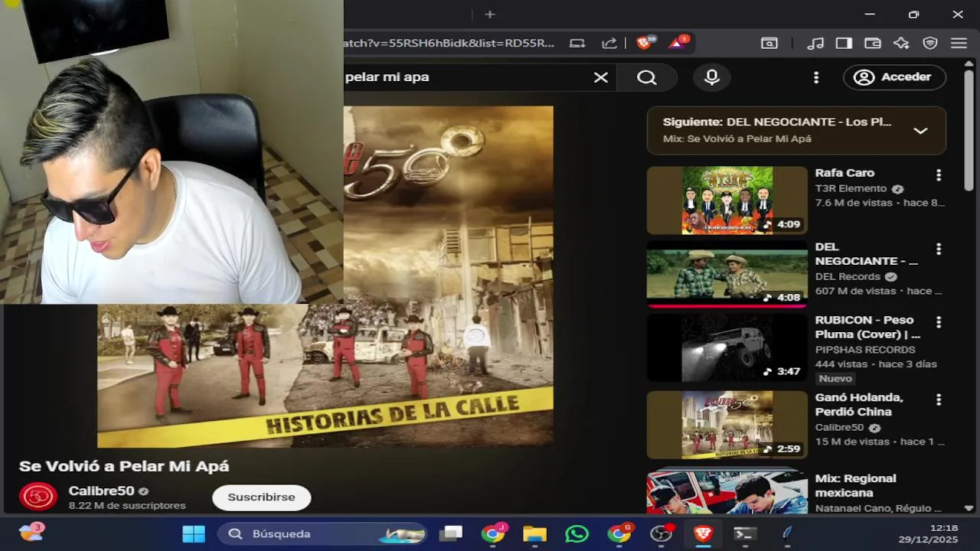Open OBS Studio from the taskbar
Screen dimensions: 980x551
click(x=661, y=533)
